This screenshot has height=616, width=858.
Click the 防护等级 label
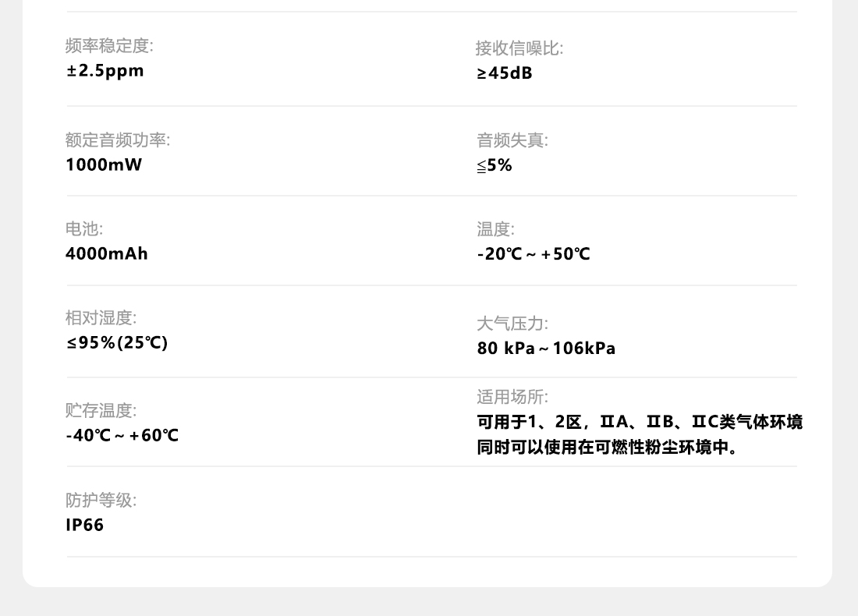click(x=101, y=501)
